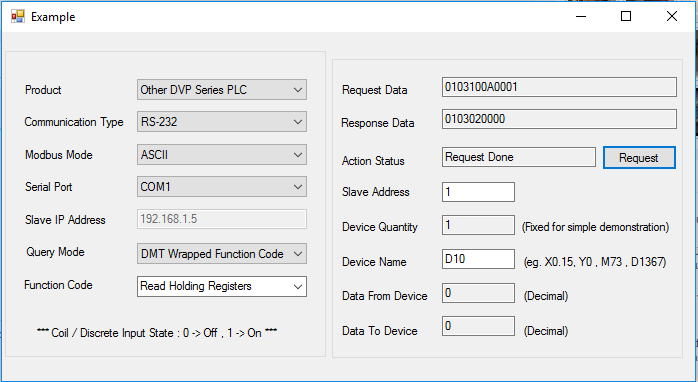Maximize the Example window
The image size is (698, 382).
point(626,16)
